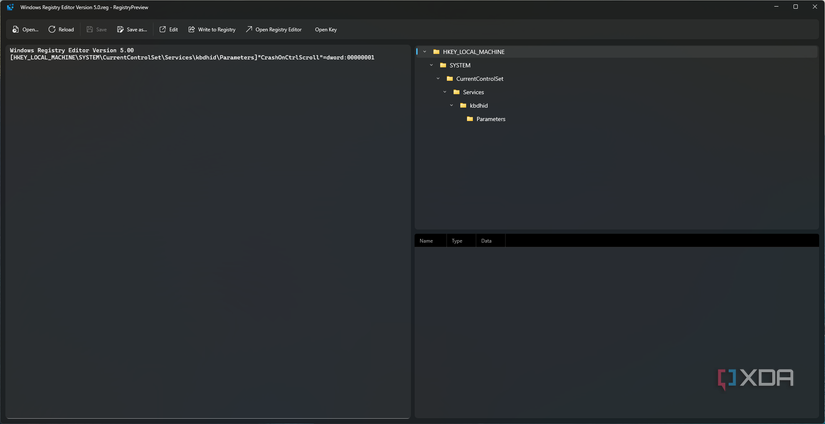Viewport: 825px width, 424px height.
Task: Select the SYSTEM key in the tree
Action: pyautogui.click(x=459, y=65)
